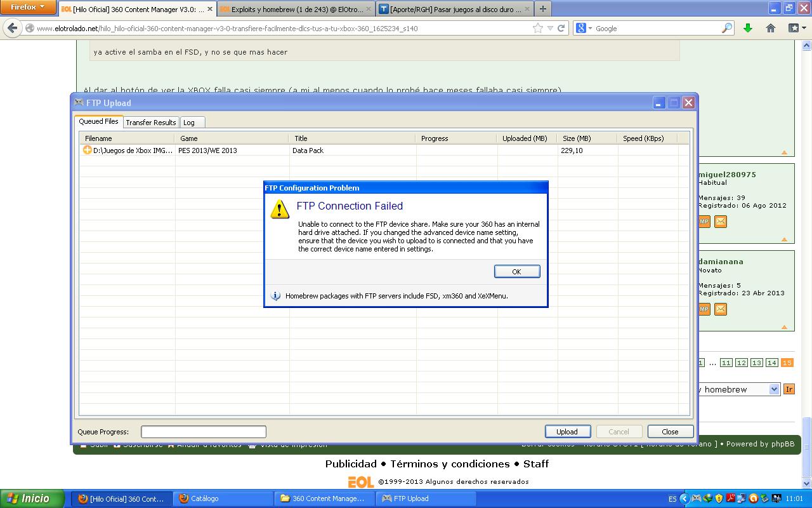Send email to miguel280975 with envelope icon
The image size is (812, 508).
720,222
